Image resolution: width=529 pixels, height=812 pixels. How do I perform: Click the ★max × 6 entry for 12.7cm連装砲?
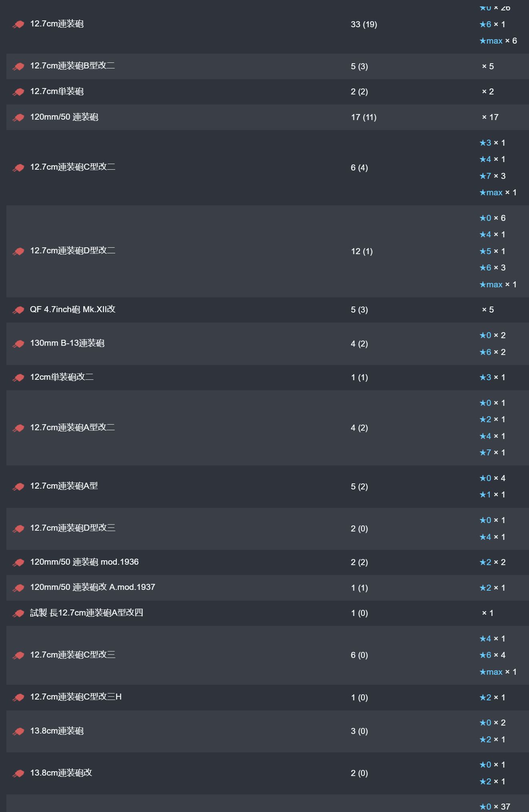tap(498, 41)
